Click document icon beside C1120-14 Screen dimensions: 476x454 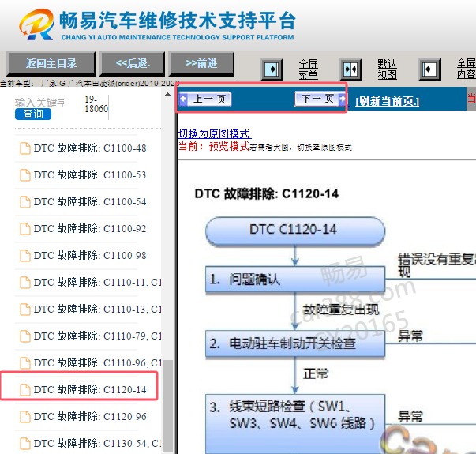click(25, 389)
